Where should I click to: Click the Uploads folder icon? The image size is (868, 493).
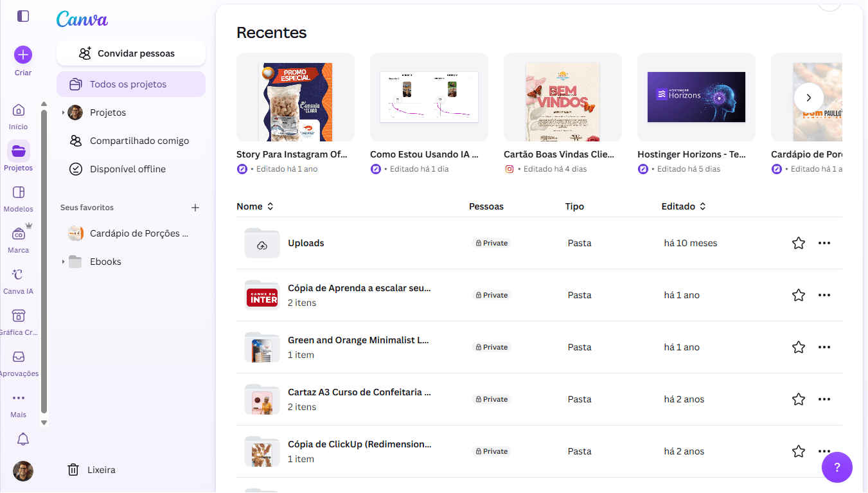click(x=262, y=243)
